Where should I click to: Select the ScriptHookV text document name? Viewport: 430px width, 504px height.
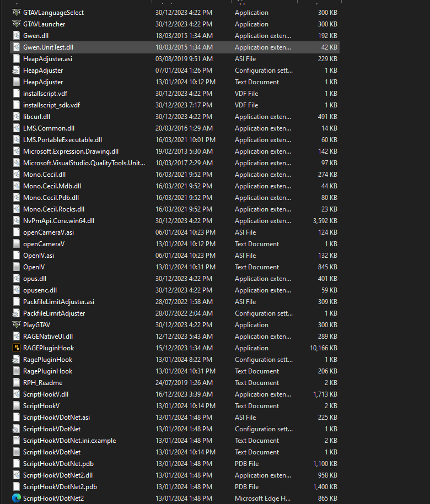coord(41,406)
